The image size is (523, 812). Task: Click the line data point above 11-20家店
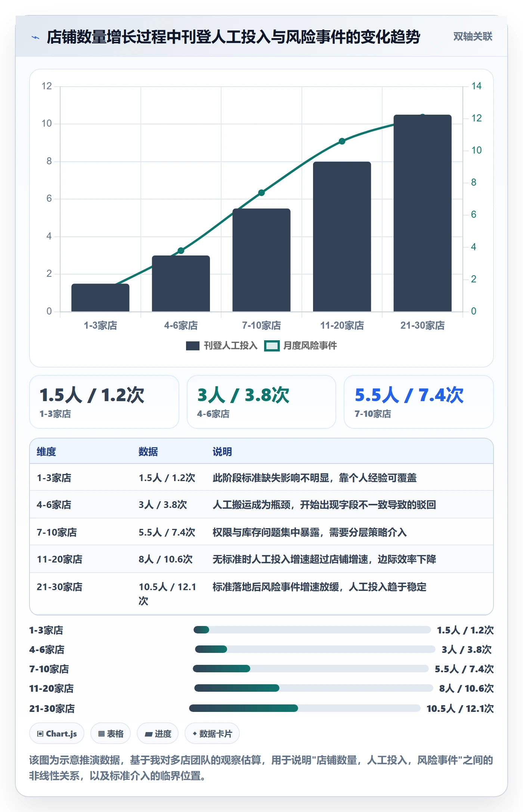point(342,141)
